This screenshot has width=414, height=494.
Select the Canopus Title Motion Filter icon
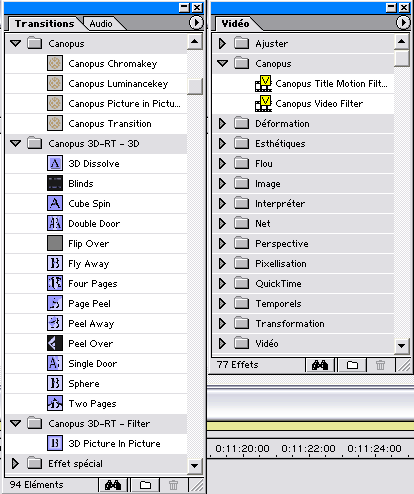[x=263, y=83]
